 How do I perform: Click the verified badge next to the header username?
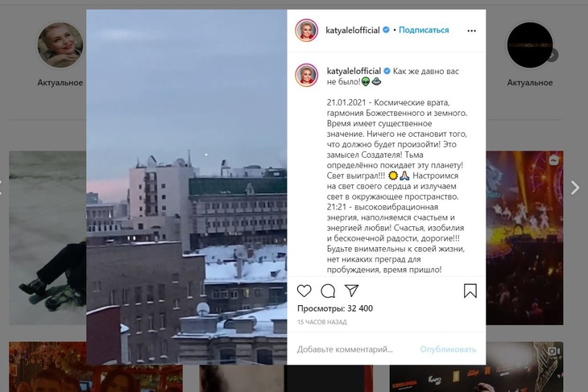pos(386,30)
